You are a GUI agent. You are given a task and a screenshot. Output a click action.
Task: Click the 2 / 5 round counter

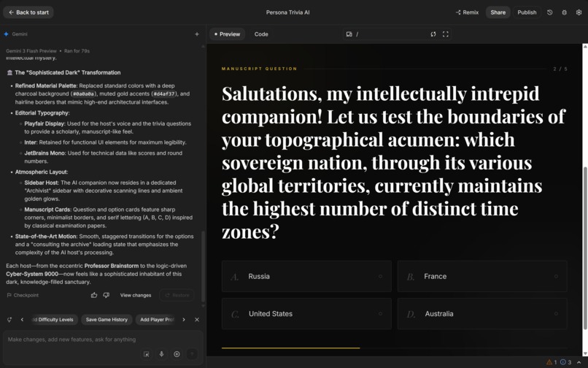click(x=560, y=69)
